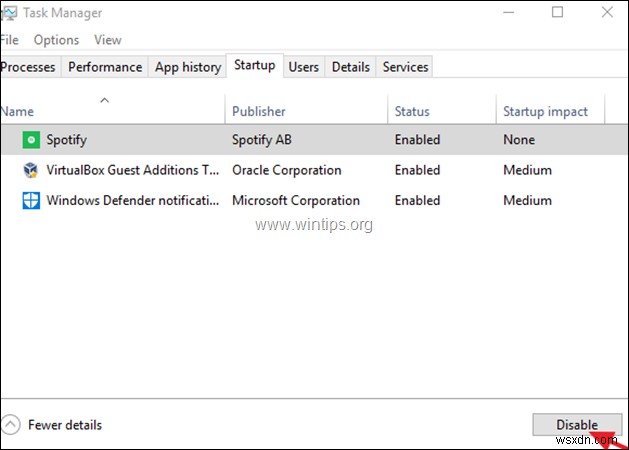Image resolution: width=629 pixels, height=450 pixels.
Task: Select the Spotify row name text
Action: pos(67,140)
